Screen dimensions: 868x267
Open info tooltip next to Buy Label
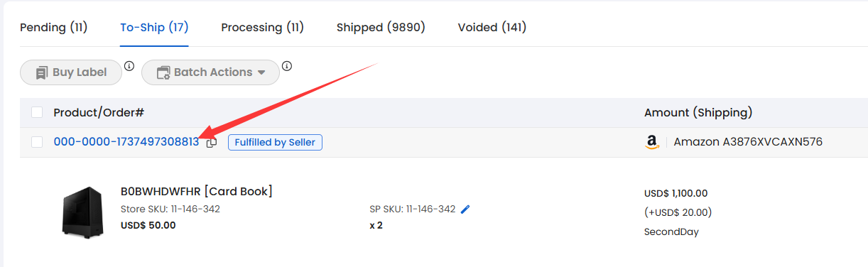pos(129,66)
